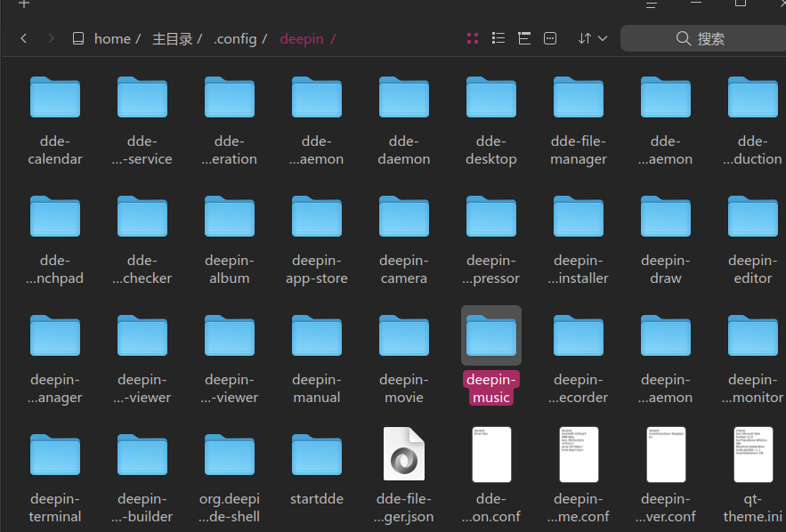Select the deepin folder ending in pressor
786x532 pixels.
point(491,240)
